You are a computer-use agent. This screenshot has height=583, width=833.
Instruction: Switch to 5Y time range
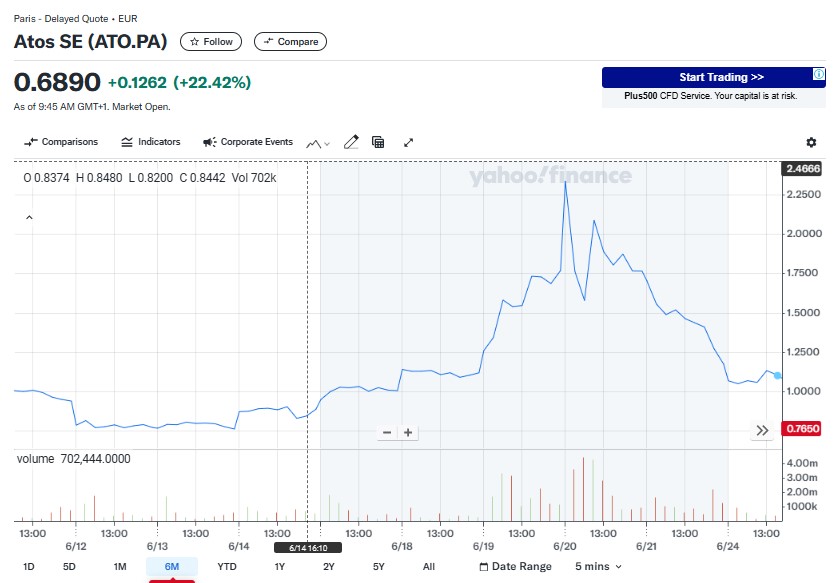pyautogui.click(x=378, y=567)
